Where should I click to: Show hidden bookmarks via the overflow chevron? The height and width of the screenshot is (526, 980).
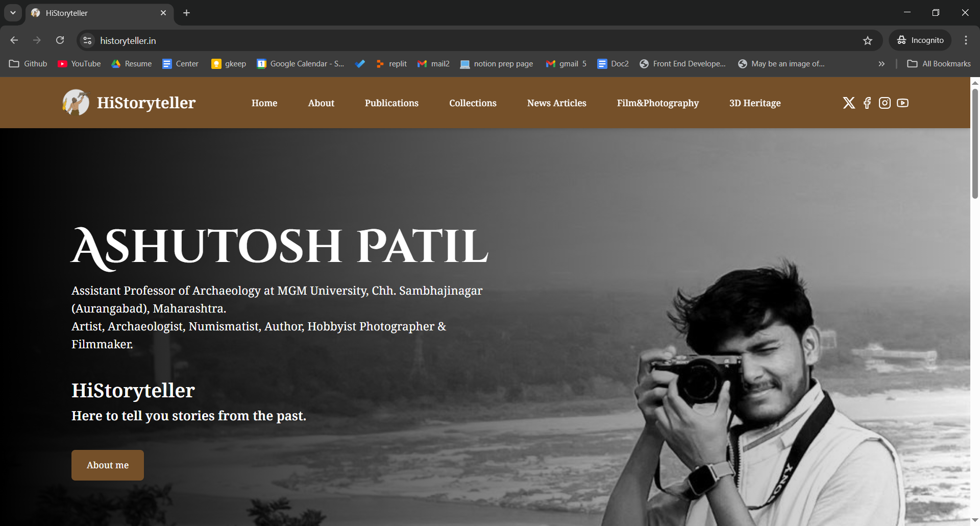point(881,63)
